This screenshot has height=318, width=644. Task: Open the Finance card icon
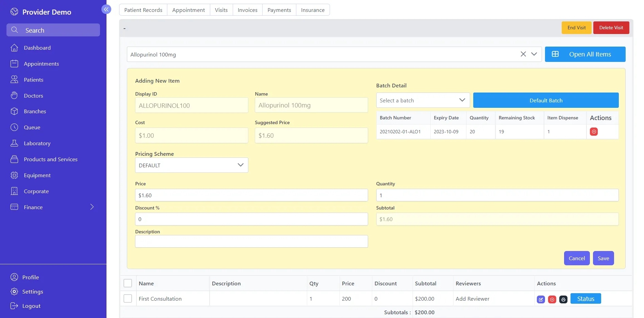point(14,207)
